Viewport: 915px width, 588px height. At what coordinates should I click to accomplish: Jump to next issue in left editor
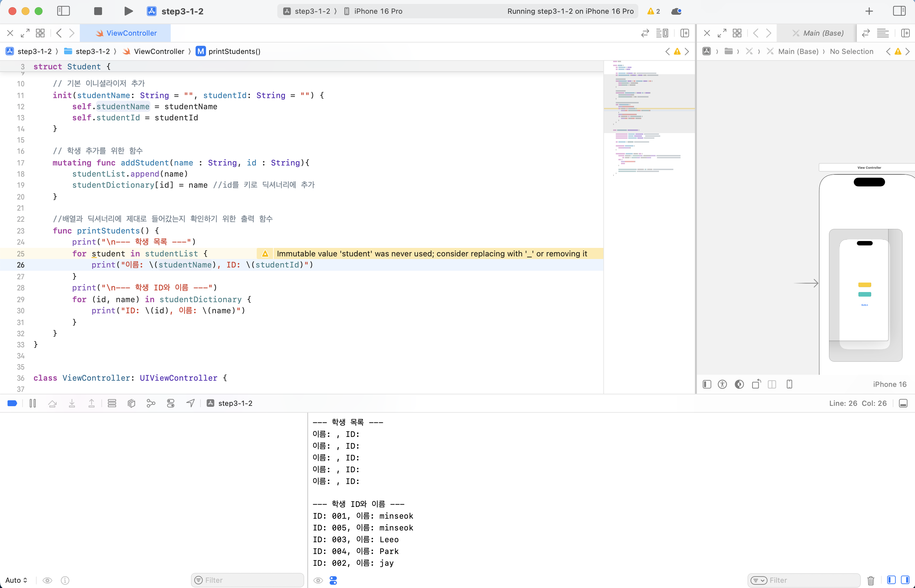tap(687, 52)
